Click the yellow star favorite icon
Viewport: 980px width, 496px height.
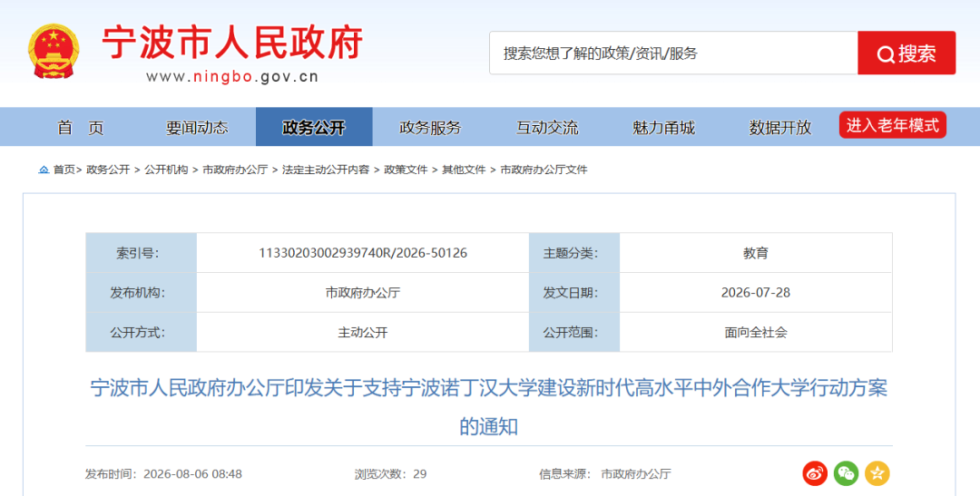877,473
